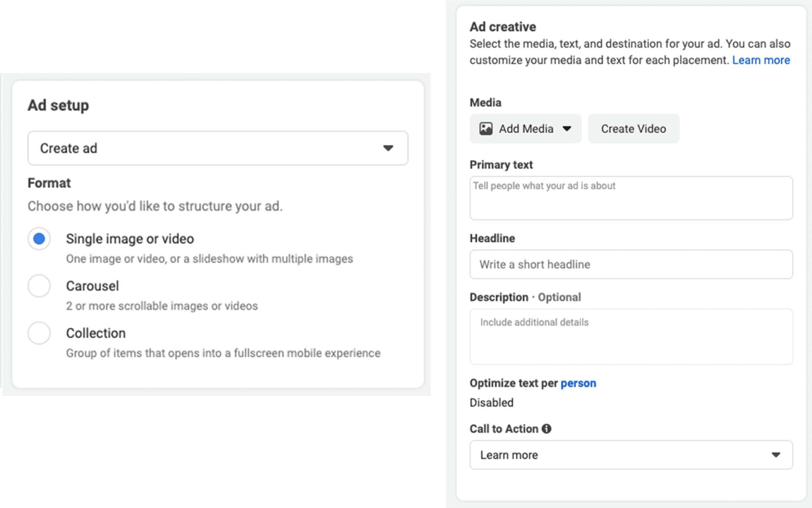Click the picture icon on the Add Media button
Screen dimensions: 812x508
[486, 129]
